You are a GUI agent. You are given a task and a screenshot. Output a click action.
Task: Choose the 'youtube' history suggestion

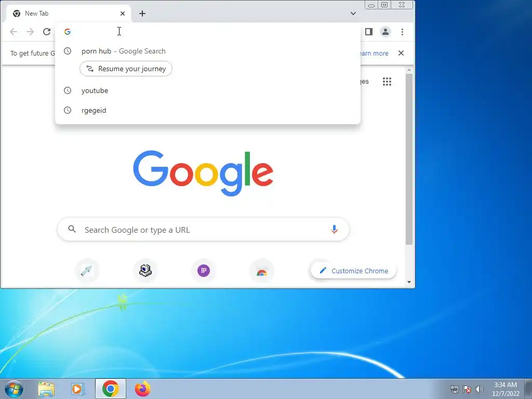point(208,90)
